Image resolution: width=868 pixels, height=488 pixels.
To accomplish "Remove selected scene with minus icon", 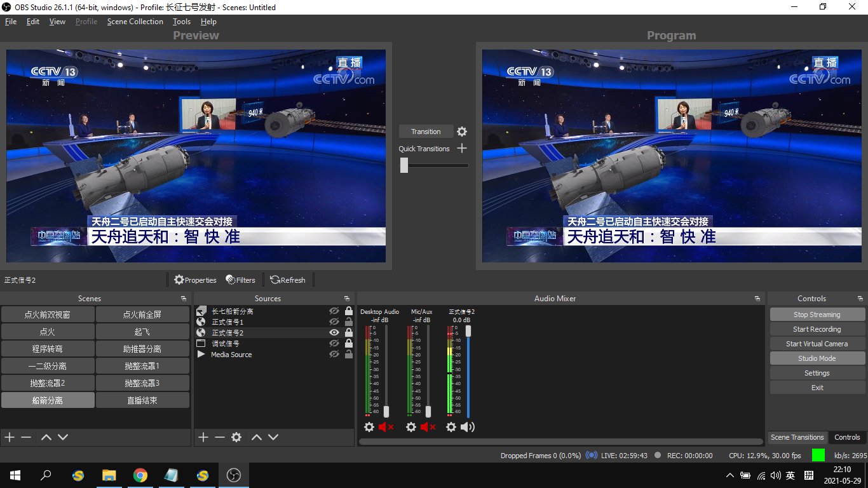I will coord(26,437).
